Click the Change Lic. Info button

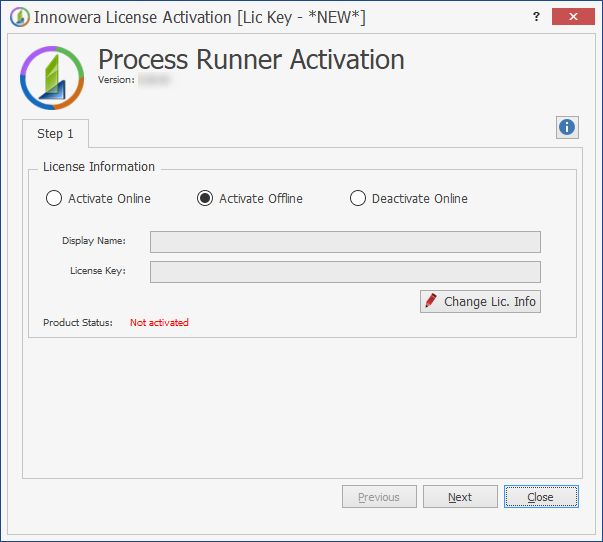coord(480,302)
